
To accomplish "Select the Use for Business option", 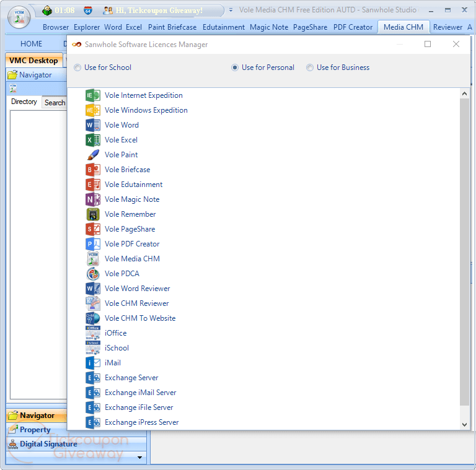I will (x=338, y=67).
